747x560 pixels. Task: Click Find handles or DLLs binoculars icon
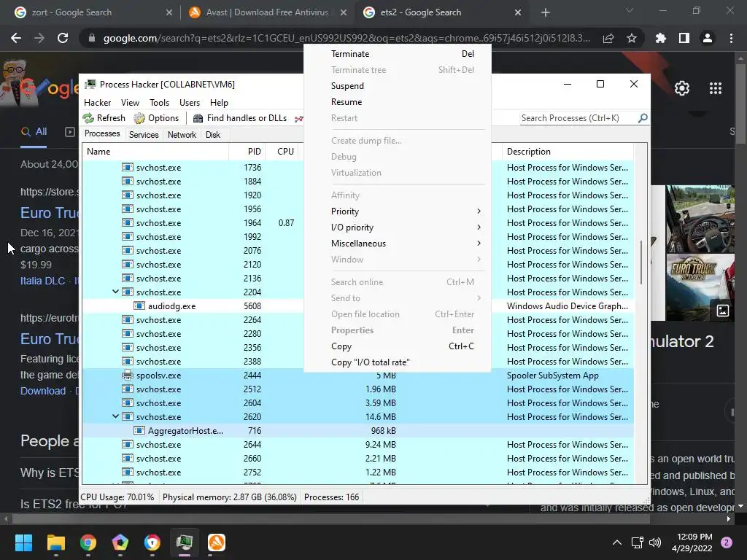tap(198, 118)
